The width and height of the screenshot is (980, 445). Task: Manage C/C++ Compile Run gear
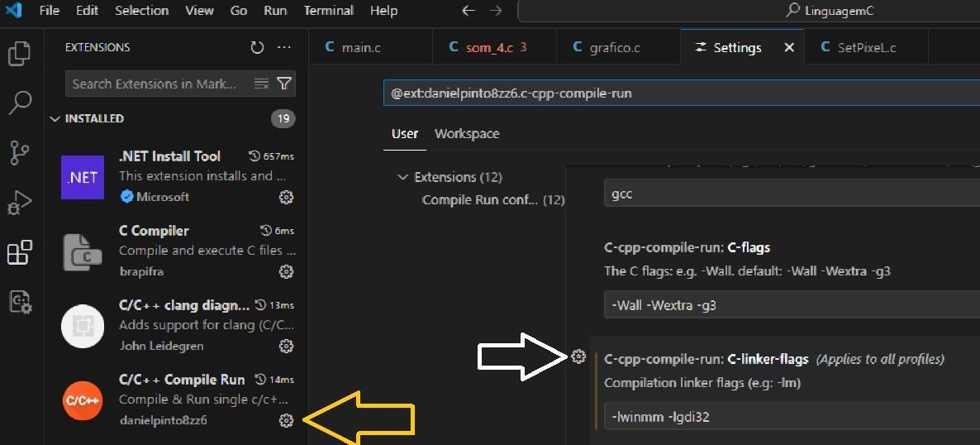coord(286,420)
